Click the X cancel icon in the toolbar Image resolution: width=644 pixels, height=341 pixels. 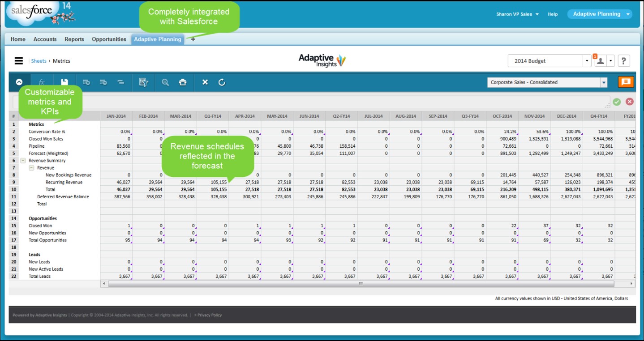pos(205,82)
